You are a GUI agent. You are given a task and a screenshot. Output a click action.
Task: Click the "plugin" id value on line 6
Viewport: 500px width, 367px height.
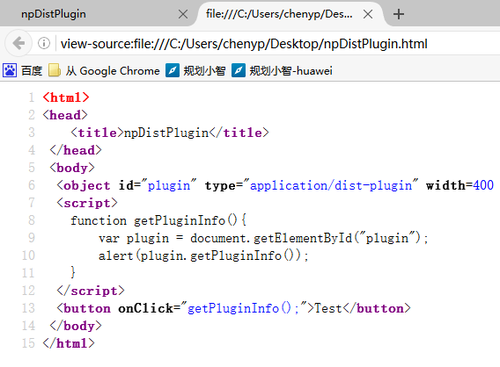[x=169, y=185]
